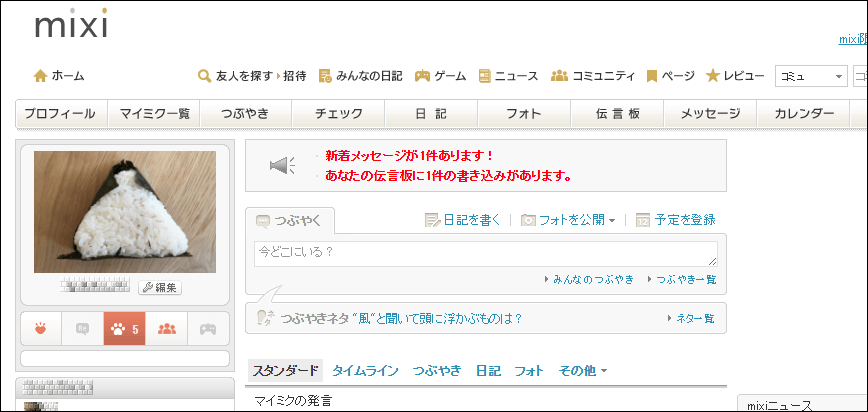This screenshot has height=412, width=868.
Task: Click the gray gamepad icon in sidebar
Action: point(208,328)
